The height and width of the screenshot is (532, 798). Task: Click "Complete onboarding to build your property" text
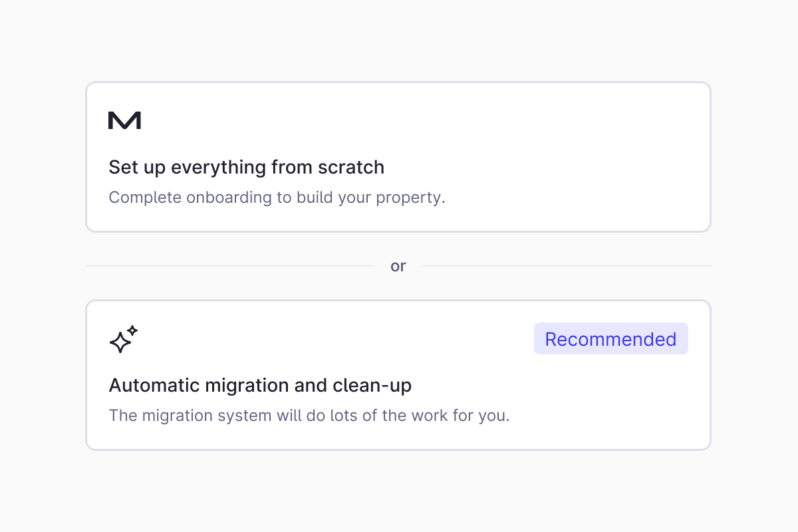click(277, 198)
